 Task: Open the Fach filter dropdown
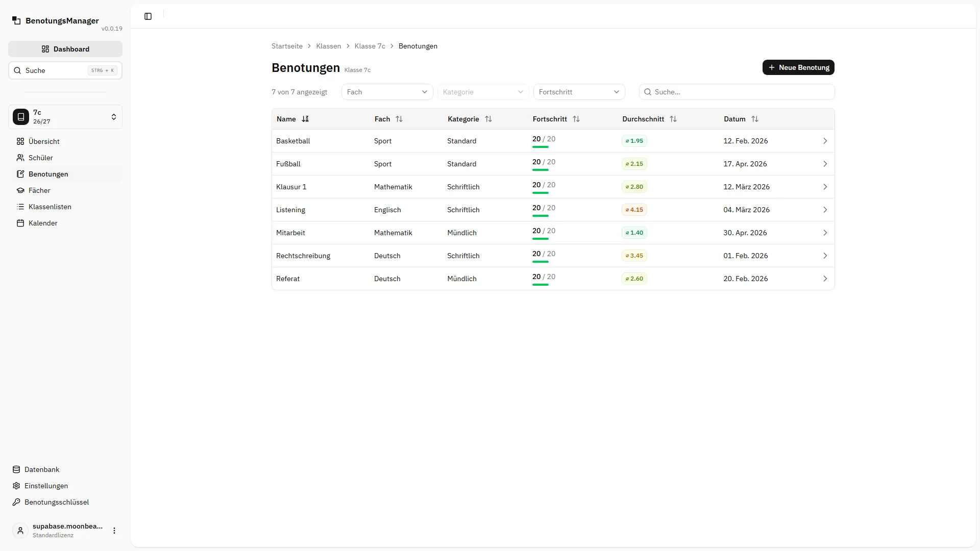pyautogui.click(x=387, y=92)
